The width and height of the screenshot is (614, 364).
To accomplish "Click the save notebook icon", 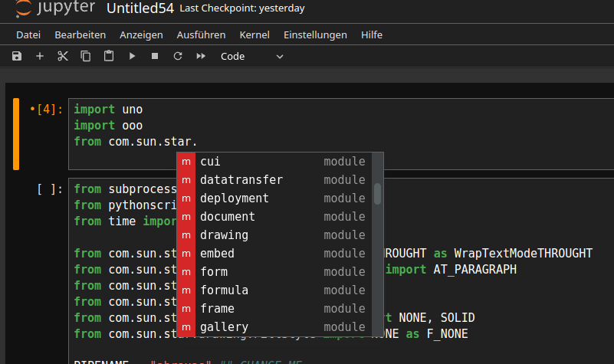I will (17, 56).
